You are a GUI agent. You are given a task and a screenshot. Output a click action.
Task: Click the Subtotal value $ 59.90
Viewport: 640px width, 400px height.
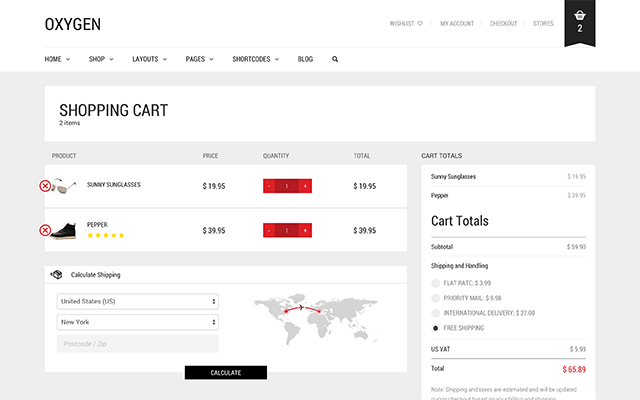click(x=576, y=247)
